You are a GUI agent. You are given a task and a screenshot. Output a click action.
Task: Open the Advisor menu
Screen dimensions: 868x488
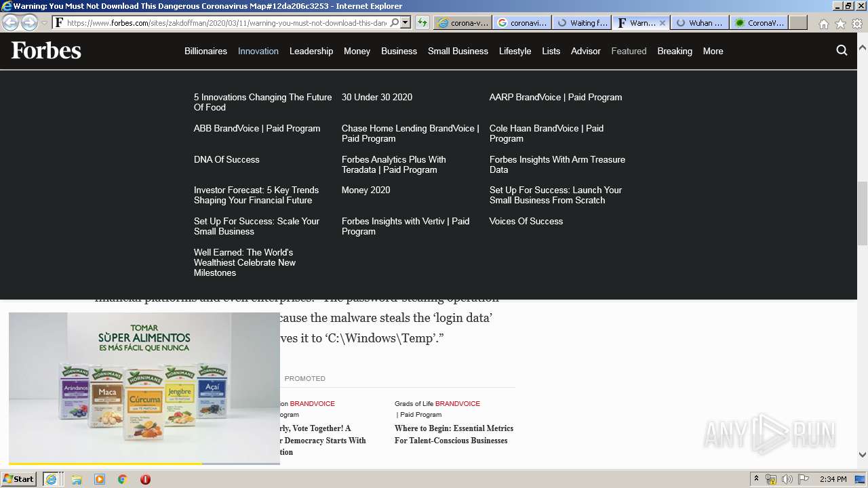point(586,51)
